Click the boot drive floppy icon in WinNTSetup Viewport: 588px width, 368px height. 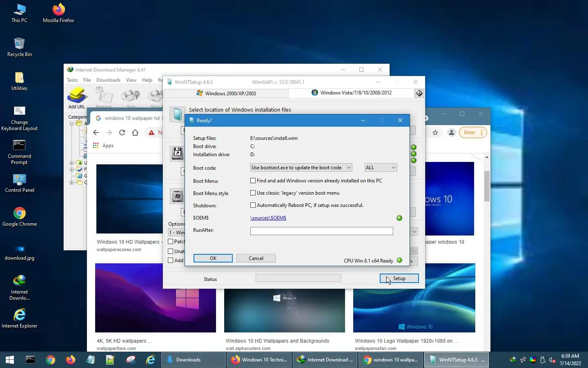(177, 153)
